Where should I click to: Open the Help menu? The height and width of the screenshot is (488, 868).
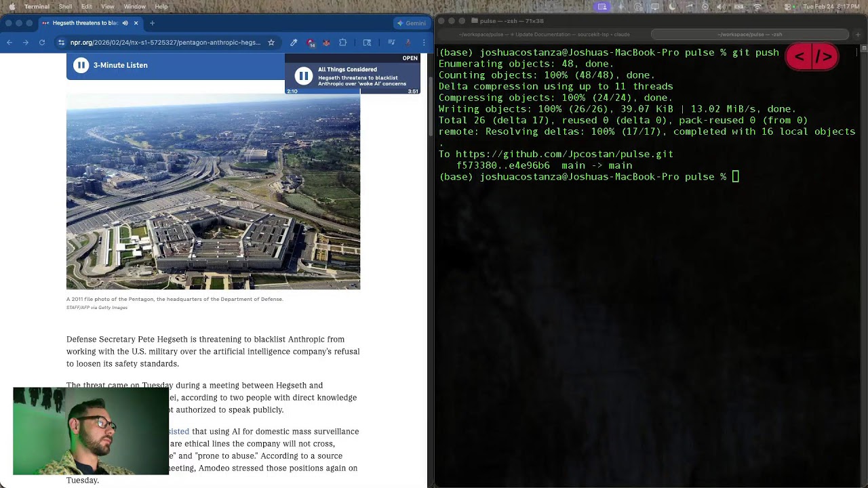tap(161, 7)
